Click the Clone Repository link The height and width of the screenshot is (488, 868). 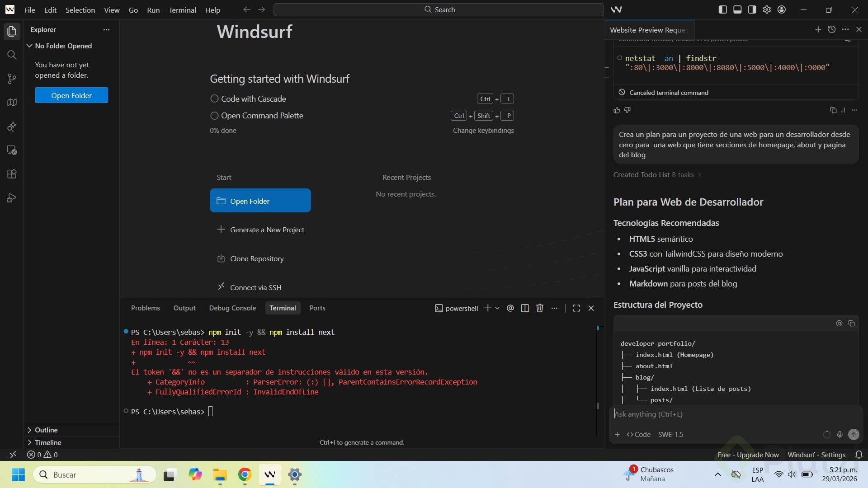[x=256, y=258]
